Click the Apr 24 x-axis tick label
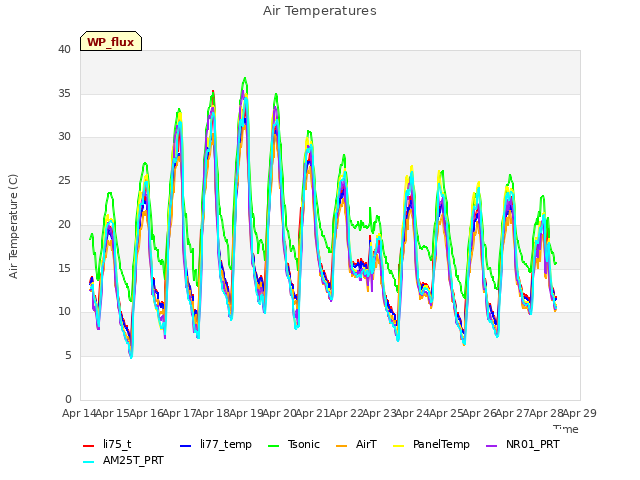 (413, 413)
